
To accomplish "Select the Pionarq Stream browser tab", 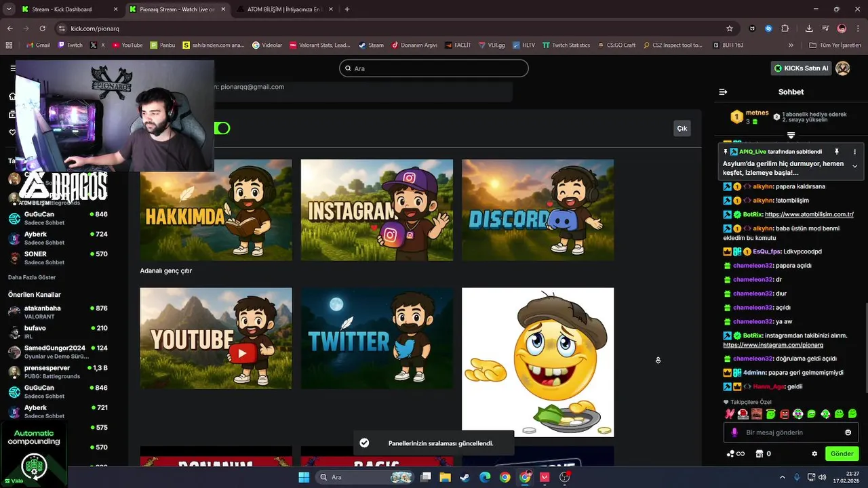I will [176, 9].
